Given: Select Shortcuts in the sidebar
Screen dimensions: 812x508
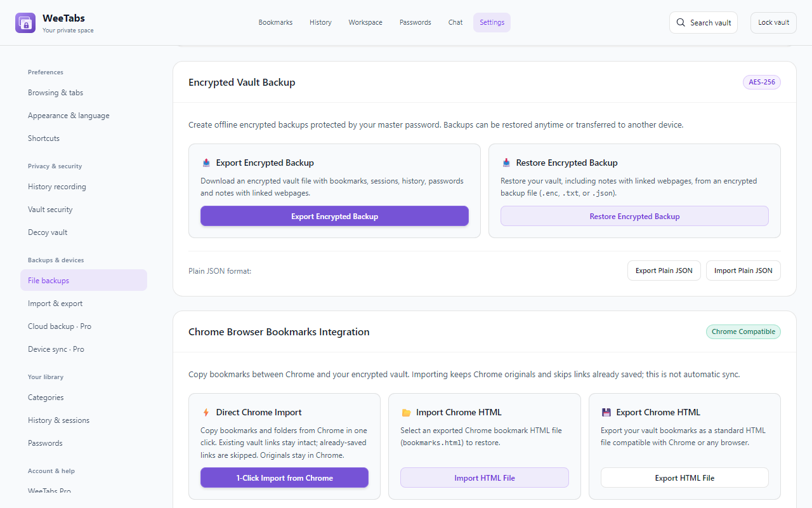Looking at the screenshot, I should click(84, 138).
